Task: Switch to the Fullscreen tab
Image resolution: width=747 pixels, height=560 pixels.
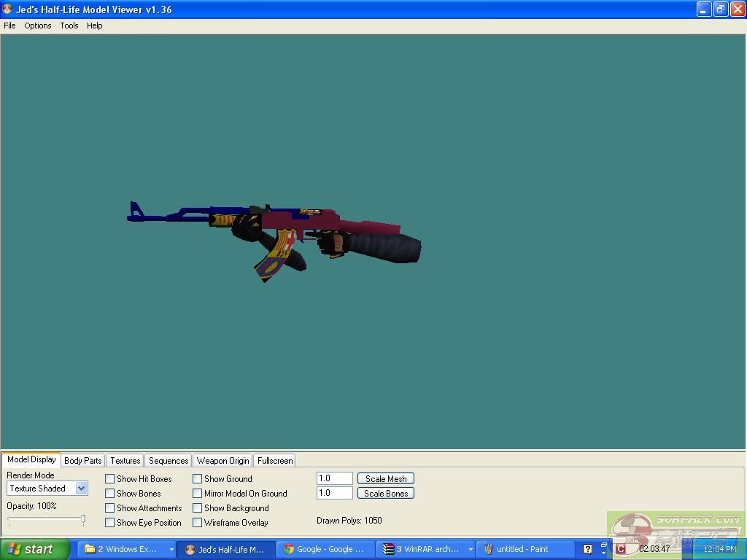Action: (275, 461)
